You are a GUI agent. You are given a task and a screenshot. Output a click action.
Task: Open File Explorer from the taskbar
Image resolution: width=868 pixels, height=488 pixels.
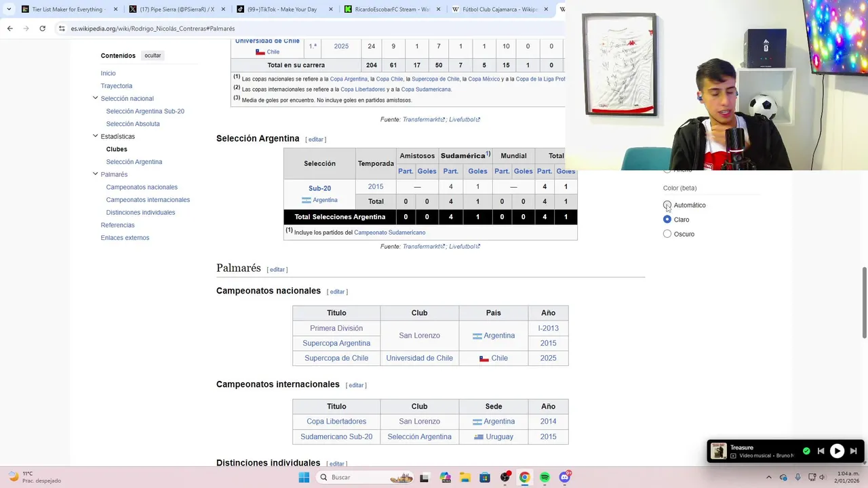coord(465,477)
